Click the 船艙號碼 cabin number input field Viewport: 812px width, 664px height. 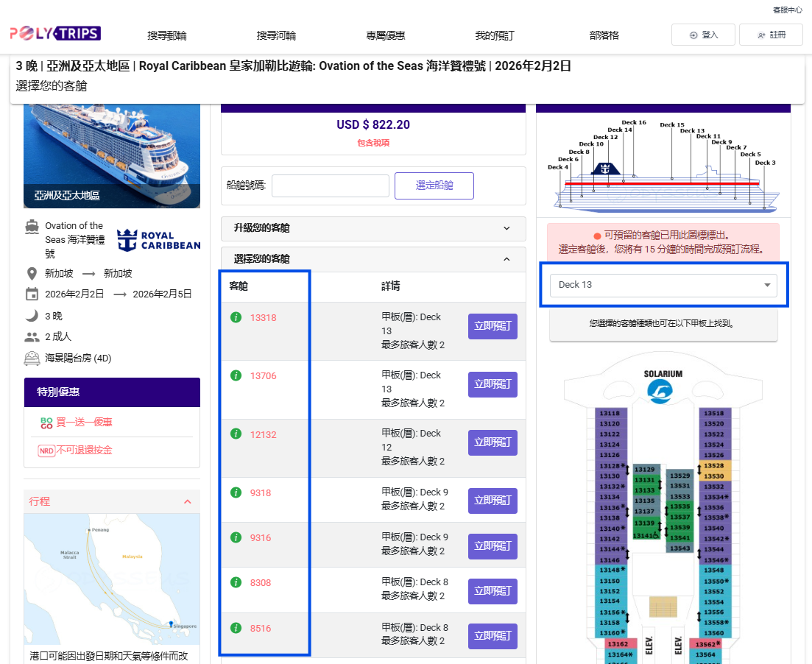[x=331, y=186]
